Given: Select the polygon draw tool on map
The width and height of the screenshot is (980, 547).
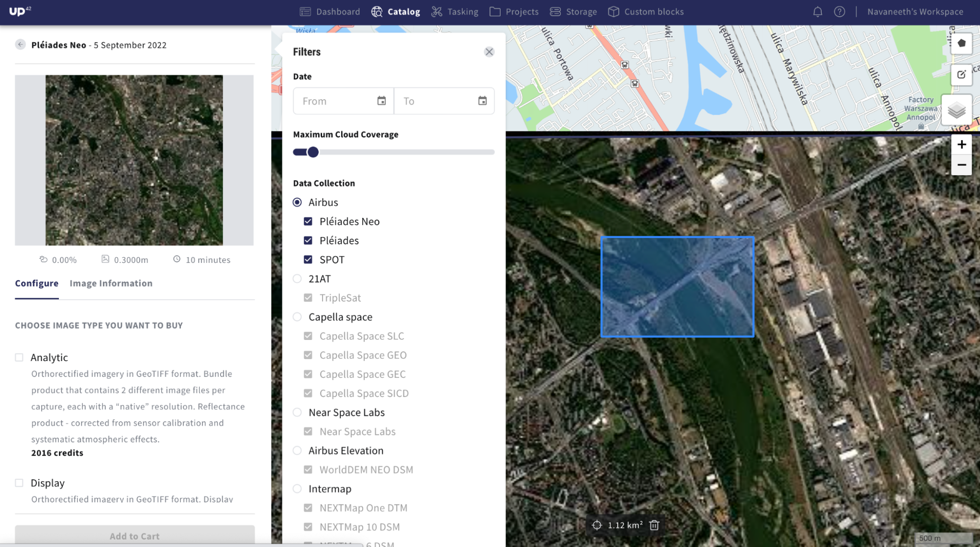Looking at the screenshot, I should tap(961, 44).
